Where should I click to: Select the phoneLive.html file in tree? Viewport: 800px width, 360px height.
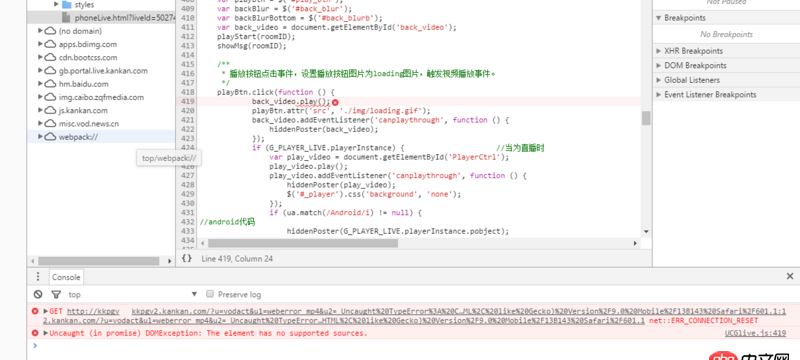tap(124, 18)
